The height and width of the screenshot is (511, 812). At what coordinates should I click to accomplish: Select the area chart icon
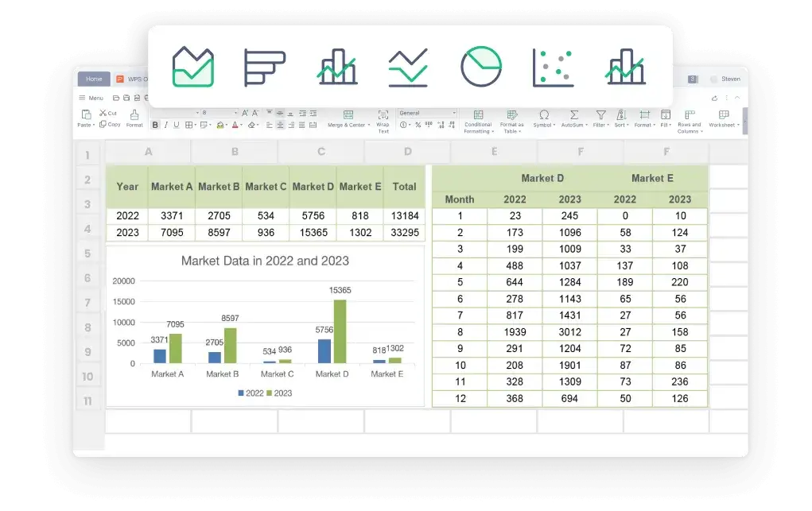click(192, 68)
